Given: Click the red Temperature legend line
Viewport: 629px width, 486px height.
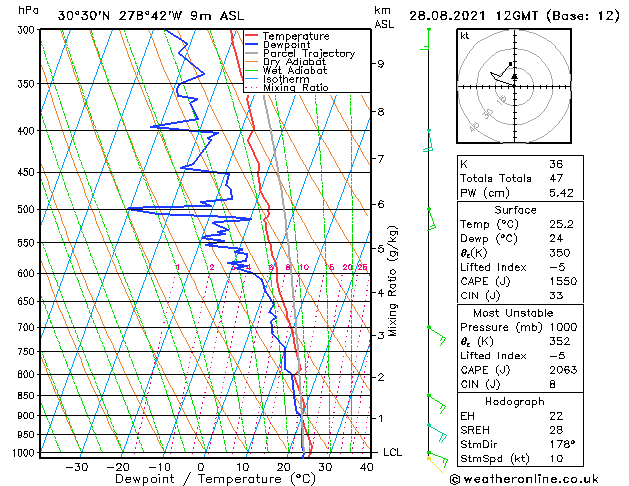Looking at the screenshot, I should tap(252, 36).
